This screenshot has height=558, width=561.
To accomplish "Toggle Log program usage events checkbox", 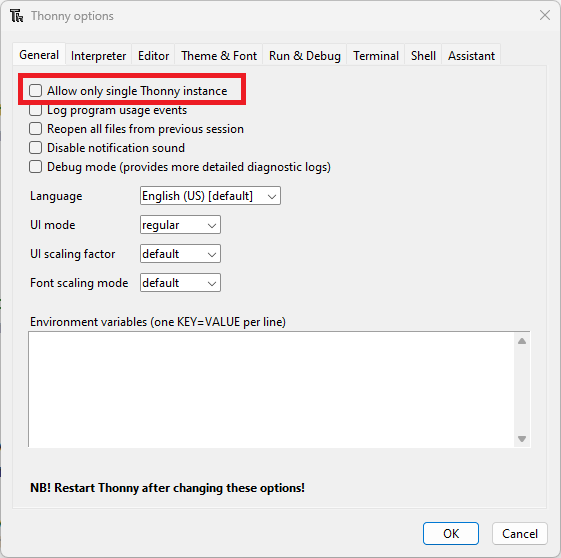I will 35,110.
